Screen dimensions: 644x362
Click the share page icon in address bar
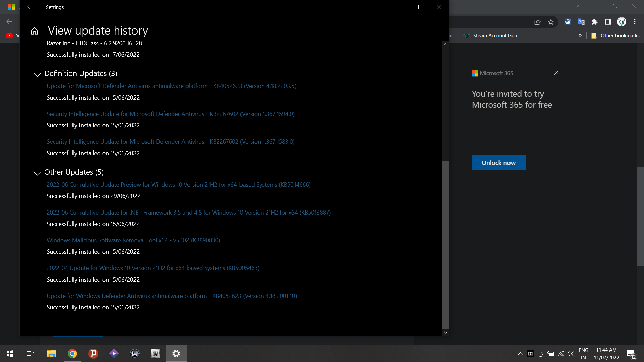pos(537,22)
